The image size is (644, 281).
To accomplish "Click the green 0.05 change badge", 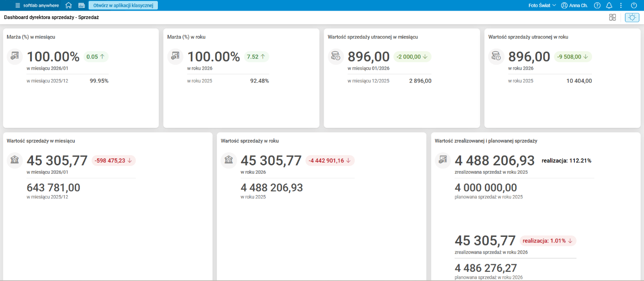I will [96, 57].
